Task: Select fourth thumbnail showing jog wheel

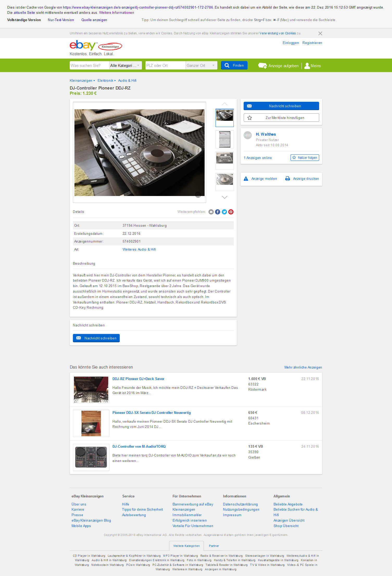Action: 225,182
